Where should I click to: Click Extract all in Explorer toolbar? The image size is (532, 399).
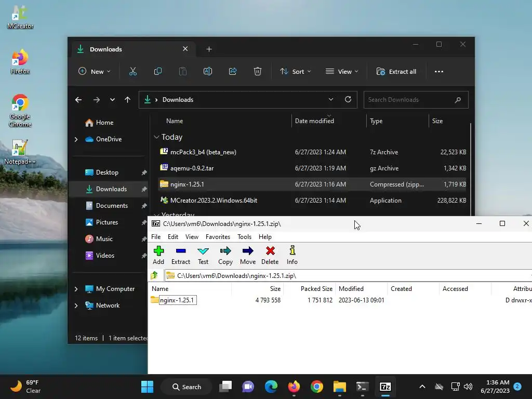tap(396, 72)
